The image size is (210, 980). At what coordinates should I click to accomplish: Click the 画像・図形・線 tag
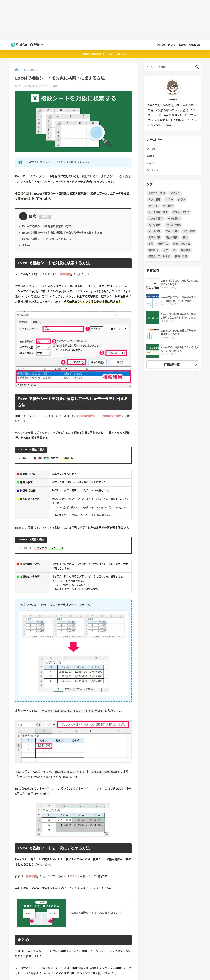point(181,244)
